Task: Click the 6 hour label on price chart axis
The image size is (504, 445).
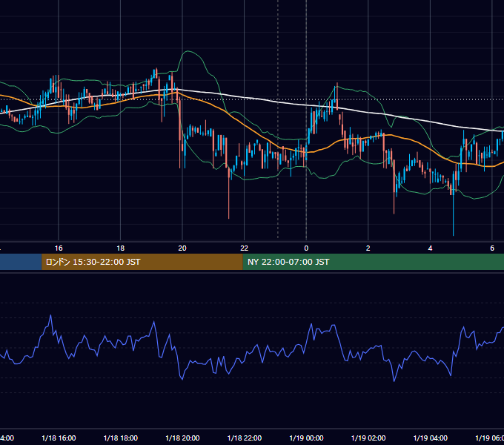Action: pos(492,248)
